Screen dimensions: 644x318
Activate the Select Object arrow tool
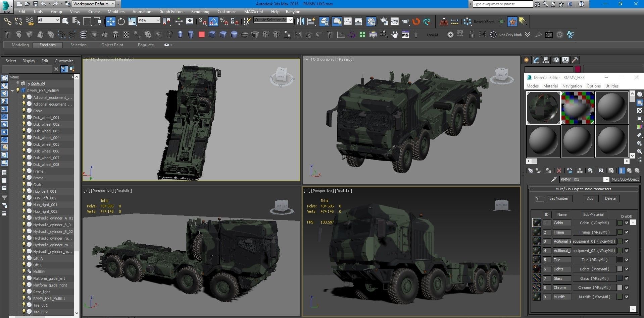(x=65, y=21)
